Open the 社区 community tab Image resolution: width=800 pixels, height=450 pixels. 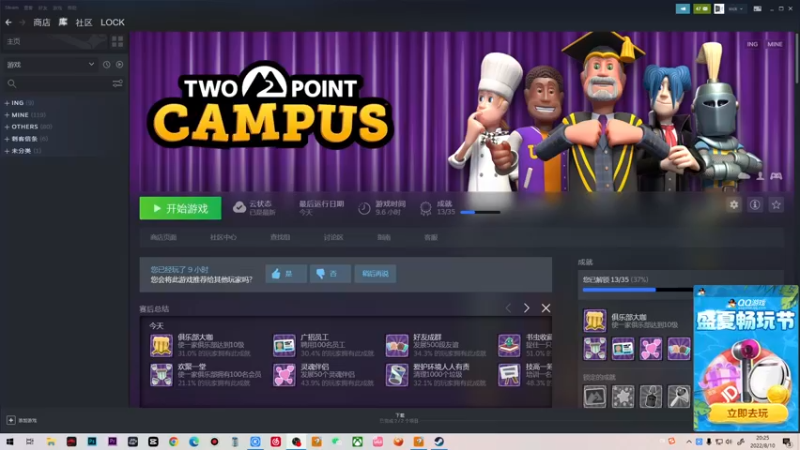click(x=84, y=22)
